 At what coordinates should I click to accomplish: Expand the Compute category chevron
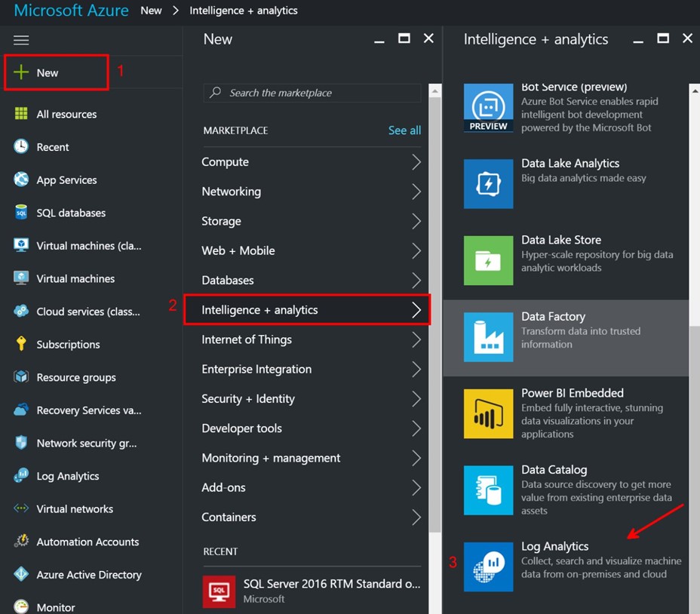pyautogui.click(x=416, y=162)
